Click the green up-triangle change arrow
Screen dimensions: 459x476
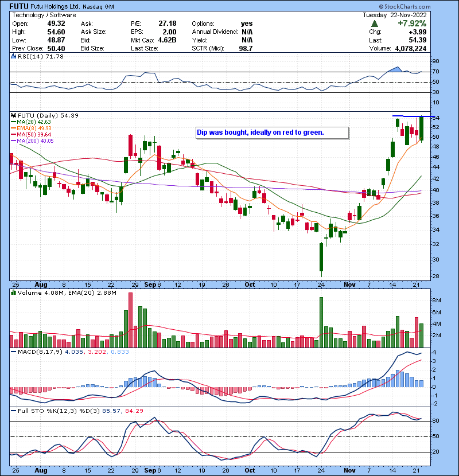tap(375, 24)
